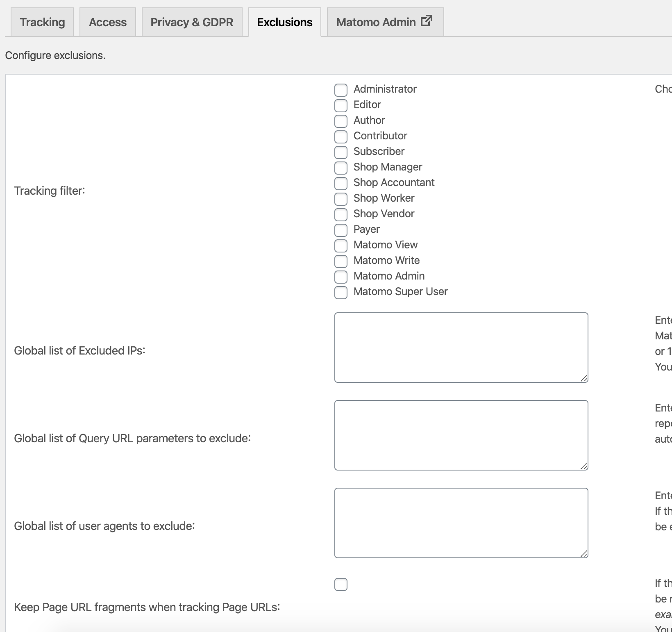The image size is (672, 632).
Task: Focus the Query URL parameters text area
Action: click(x=461, y=435)
